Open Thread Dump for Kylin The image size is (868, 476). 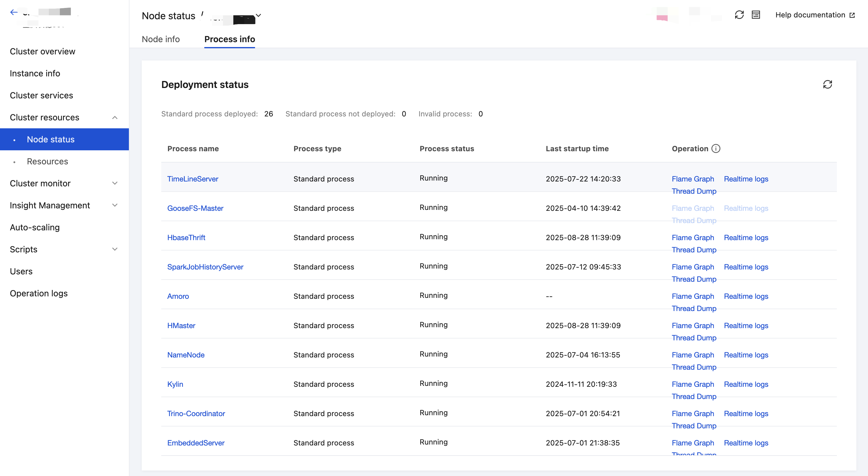click(694, 397)
